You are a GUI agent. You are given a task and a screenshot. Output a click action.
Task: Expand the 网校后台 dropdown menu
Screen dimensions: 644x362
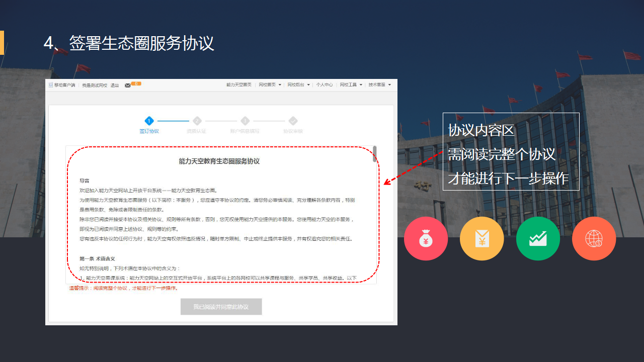[x=299, y=85]
